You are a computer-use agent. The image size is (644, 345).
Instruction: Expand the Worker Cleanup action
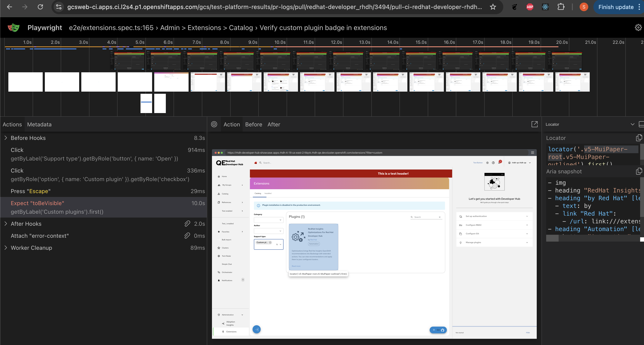tap(6, 248)
